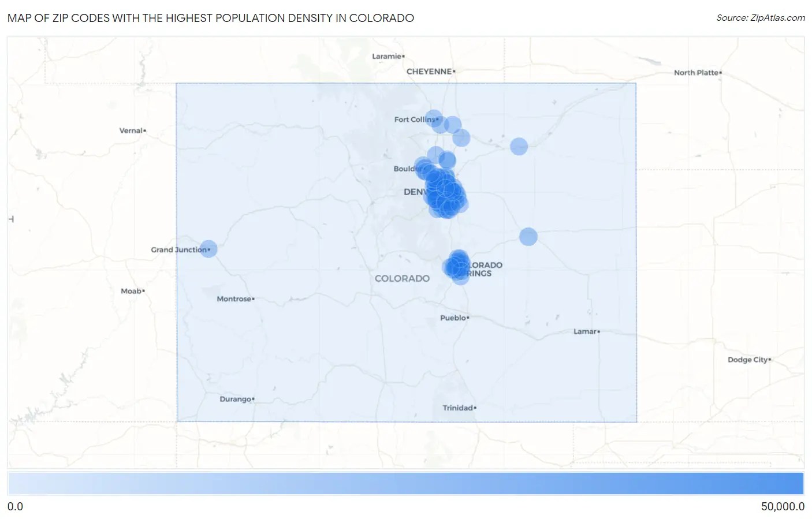This screenshot has height=519, width=812.
Task: Click the 50,000.0 scale maximum value
Action: point(783,506)
